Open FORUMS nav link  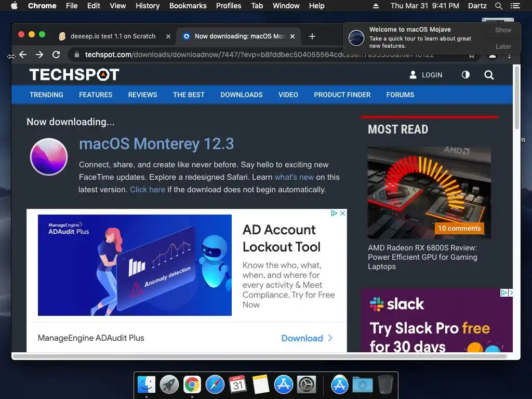coord(400,95)
